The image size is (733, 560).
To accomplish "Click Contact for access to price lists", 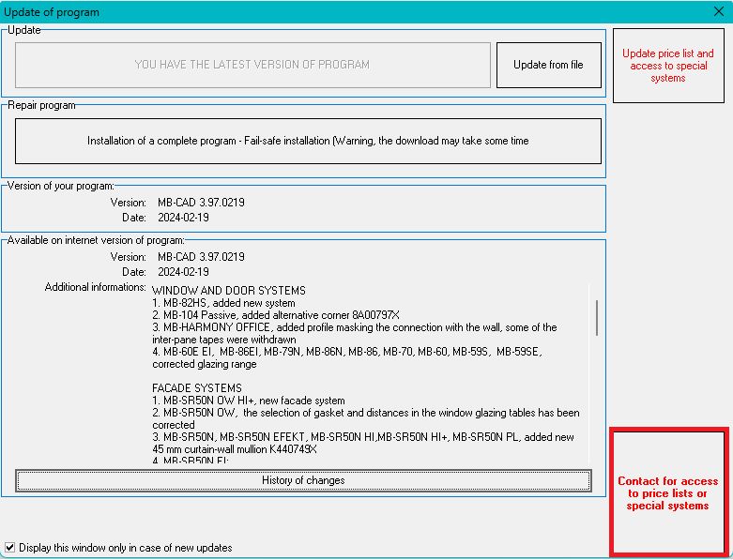I will pyautogui.click(x=668, y=492).
